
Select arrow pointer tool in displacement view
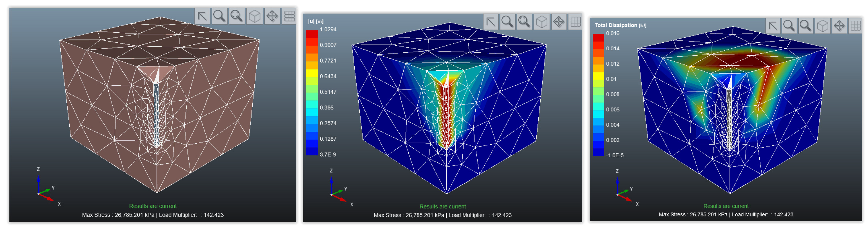(x=491, y=22)
